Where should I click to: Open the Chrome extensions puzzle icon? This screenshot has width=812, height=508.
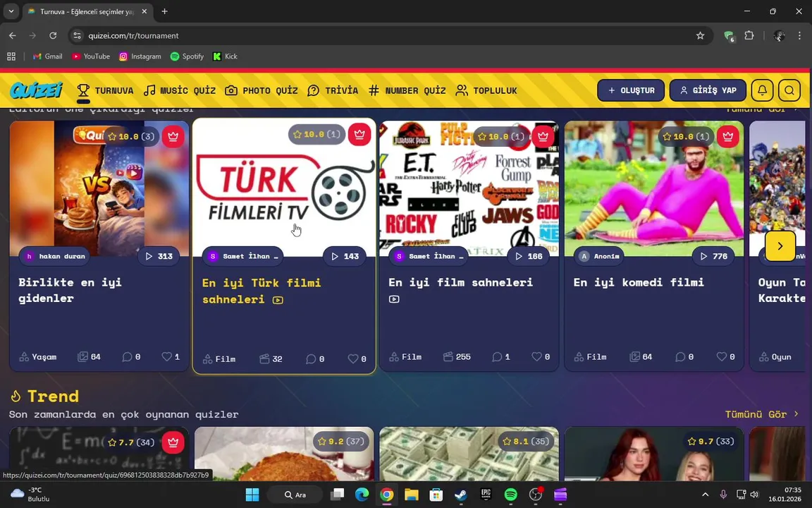click(749, 36)
